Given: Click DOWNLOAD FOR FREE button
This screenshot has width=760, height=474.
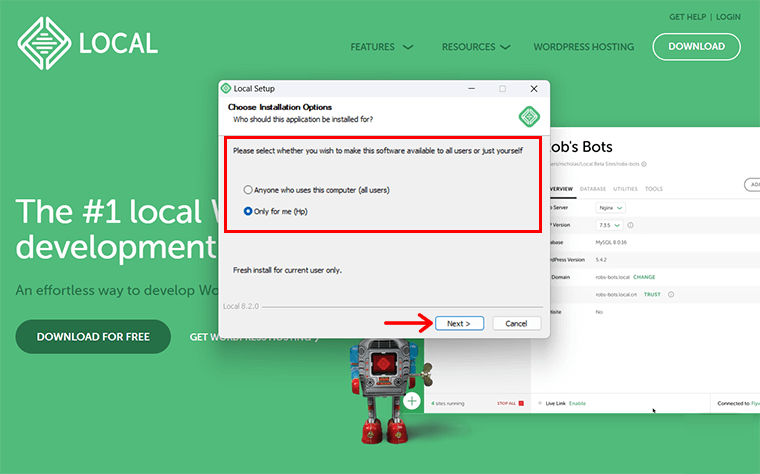Looking at the screenshot, I should 93,336.
